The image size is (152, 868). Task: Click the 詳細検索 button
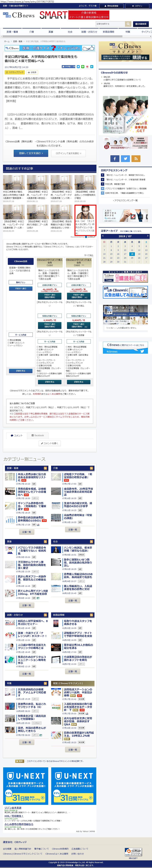[x=141, y=24]
